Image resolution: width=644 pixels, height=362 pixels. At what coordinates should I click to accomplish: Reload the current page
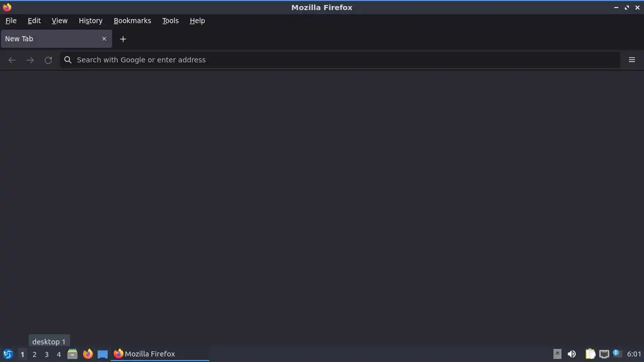click(x=48, y=60)
